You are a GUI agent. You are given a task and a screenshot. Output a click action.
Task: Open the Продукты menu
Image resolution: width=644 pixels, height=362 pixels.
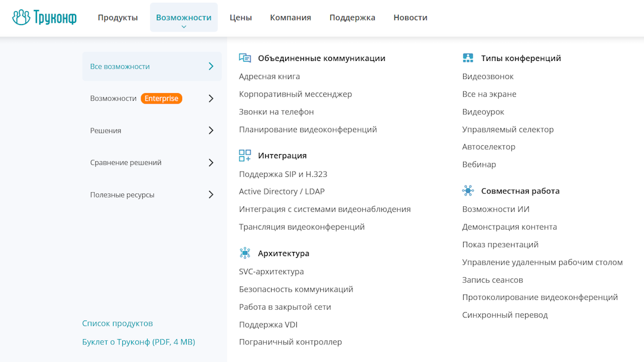pos(117,17)
